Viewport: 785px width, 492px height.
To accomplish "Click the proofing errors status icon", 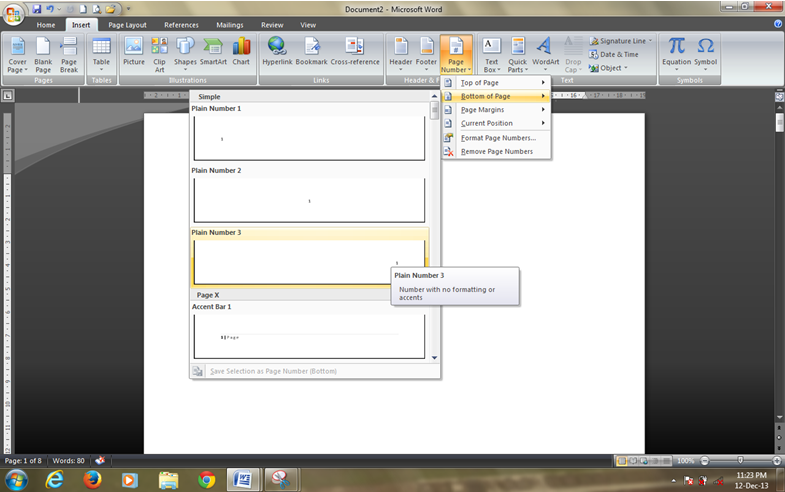I will [x=100, y=460].
